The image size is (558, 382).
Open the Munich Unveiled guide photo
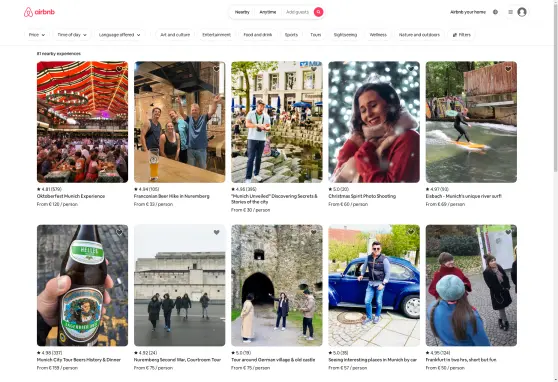pos(277,122)
